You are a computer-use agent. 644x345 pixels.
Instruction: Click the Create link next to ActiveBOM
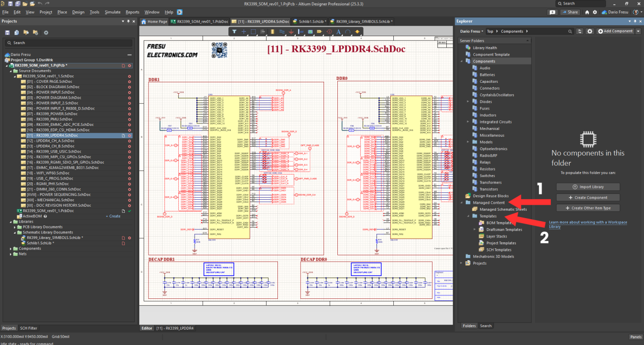(113, 216)
